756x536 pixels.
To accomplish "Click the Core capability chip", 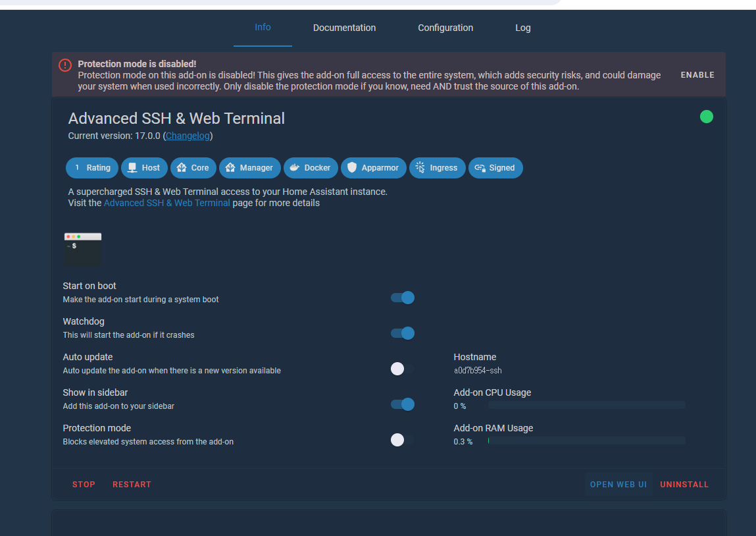I will click(x=193, y=168).
